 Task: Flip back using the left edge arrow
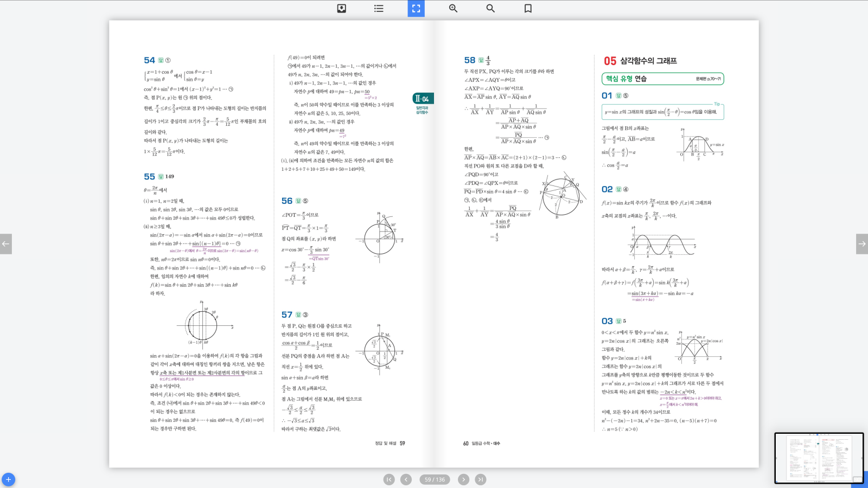(5, 244)
